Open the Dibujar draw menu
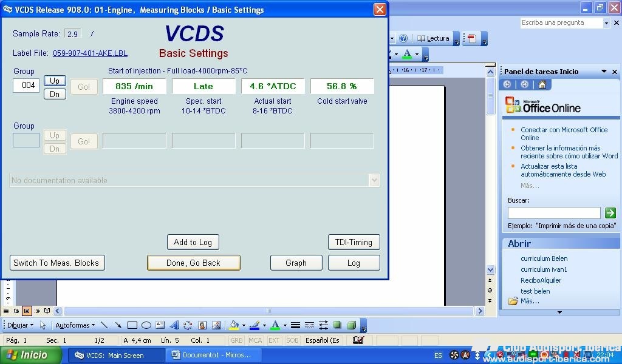Image resolution: width=622 pixels, height=364 pixels. 20,325
